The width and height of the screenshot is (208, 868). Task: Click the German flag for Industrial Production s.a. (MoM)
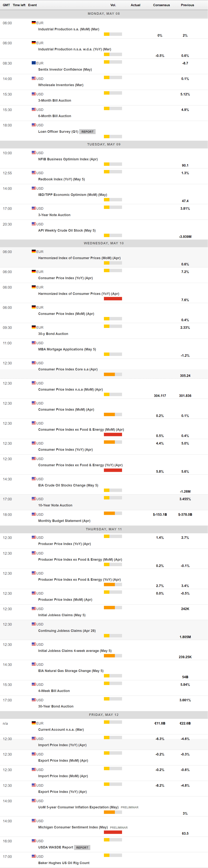(34, 22)
